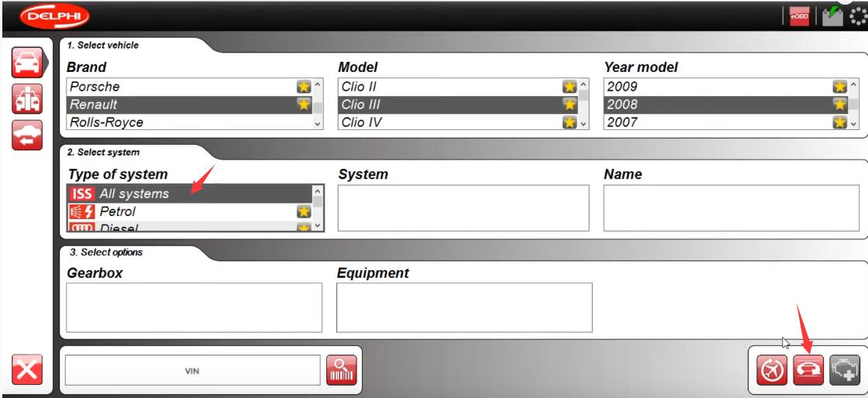868x398 pixels.
Task: Click the VIN input field
Action: [x=193, y=370]
